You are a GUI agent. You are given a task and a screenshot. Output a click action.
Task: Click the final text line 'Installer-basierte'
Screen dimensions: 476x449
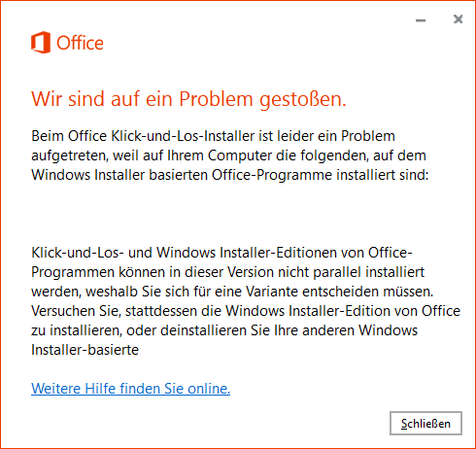[85, 350]
